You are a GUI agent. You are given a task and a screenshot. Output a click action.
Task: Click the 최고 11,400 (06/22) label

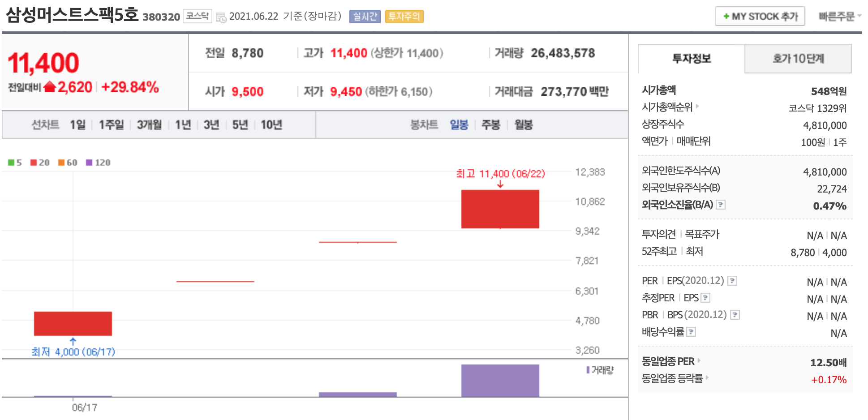tap(500, 174)
